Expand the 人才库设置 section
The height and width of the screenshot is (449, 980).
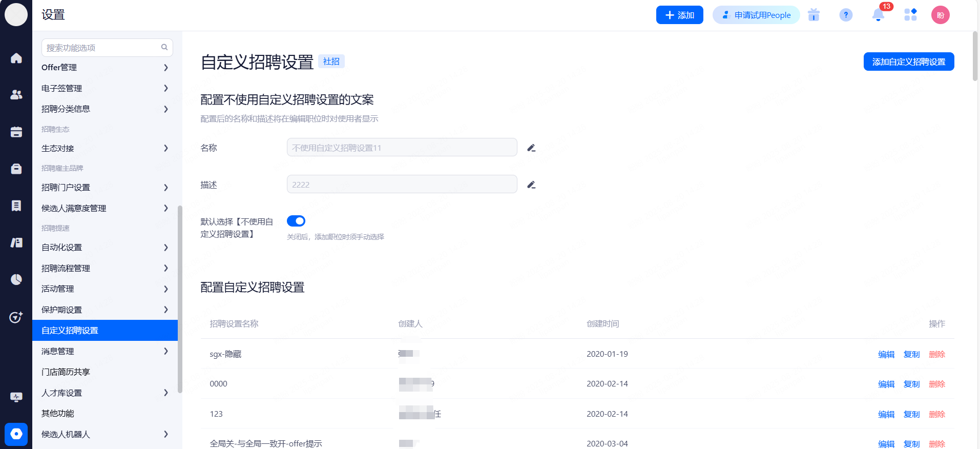(105, 393)
